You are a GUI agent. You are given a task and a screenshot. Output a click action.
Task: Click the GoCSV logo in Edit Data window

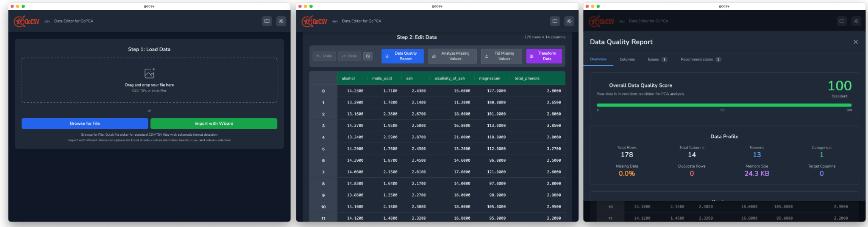[314, 21]
